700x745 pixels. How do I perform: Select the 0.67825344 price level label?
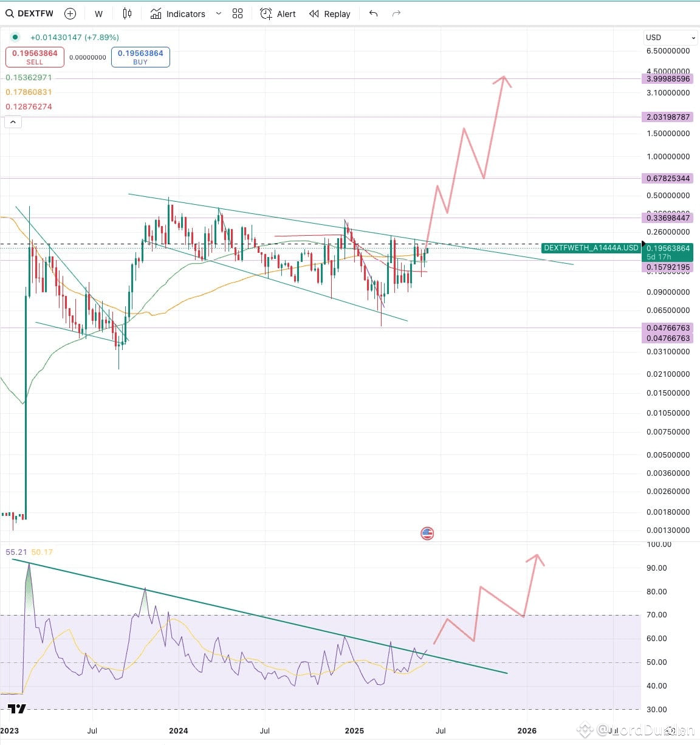coord(668,178)
